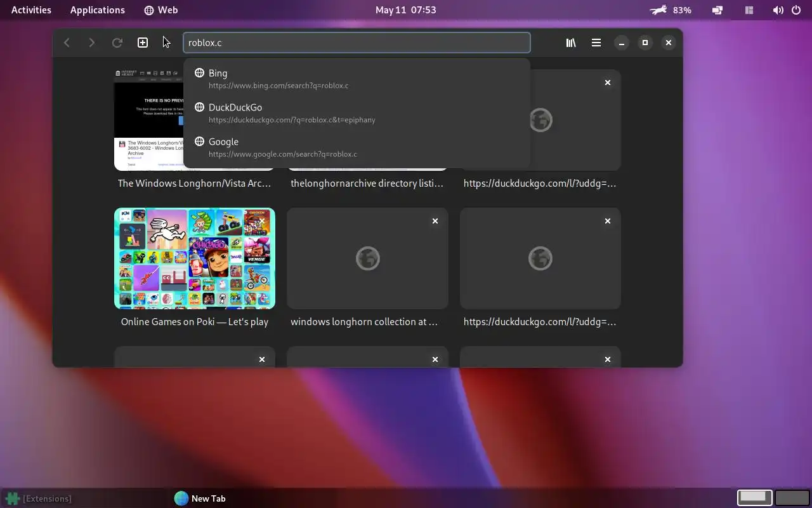Open a new tab with the plus icon
This screenshot has height=508, width=812.
143,43
